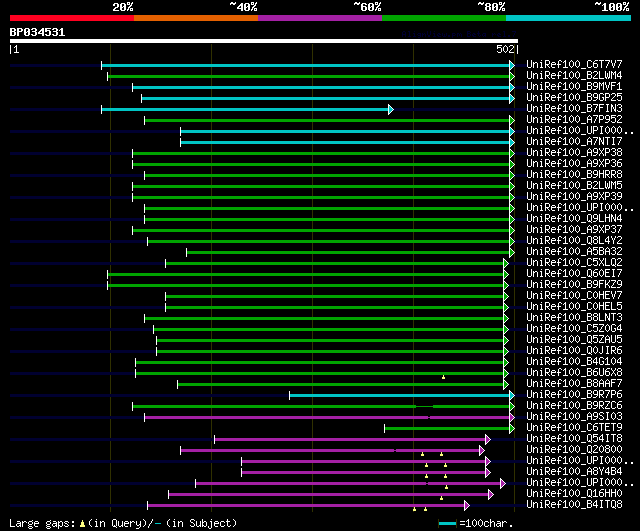Screen dimensions: 640x531
Task: Click the green alignment bar for C0HEL5
Action: pos(334,308)
